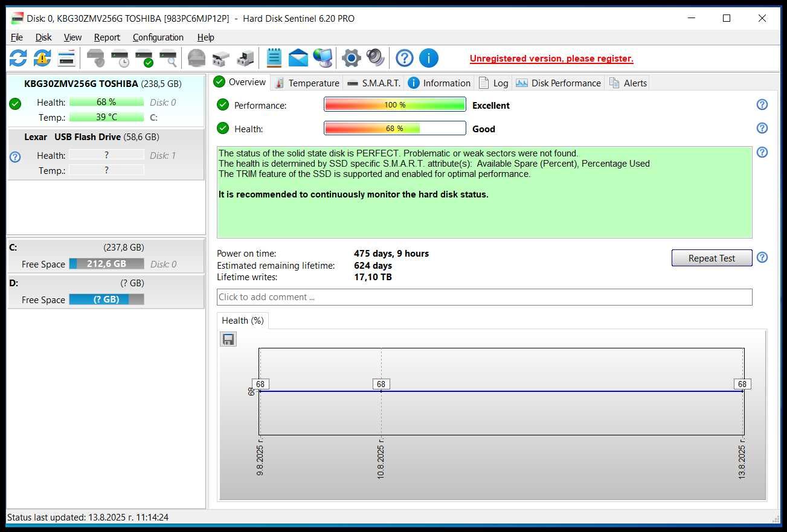
Task: Open the Log tab
Action: (x=493, y=83)
